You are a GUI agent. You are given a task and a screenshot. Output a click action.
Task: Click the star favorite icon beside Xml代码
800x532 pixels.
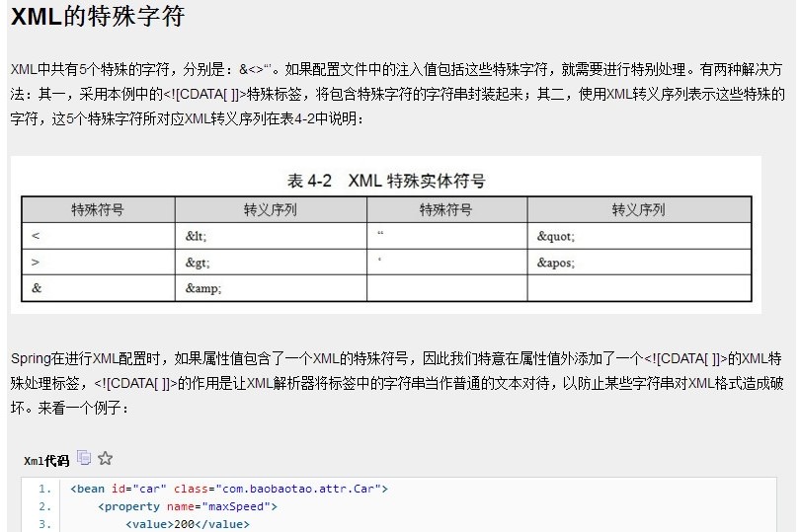(105, 458)
